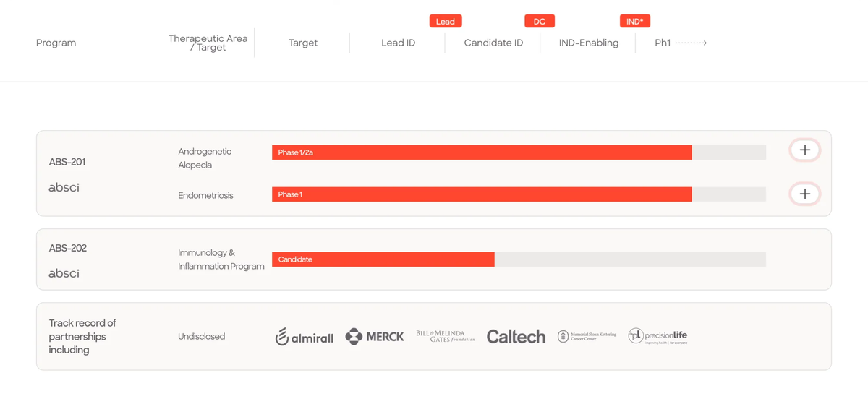Click the absci logo under ABS-202
Screen dimensions: 868x417
(64, 273)
